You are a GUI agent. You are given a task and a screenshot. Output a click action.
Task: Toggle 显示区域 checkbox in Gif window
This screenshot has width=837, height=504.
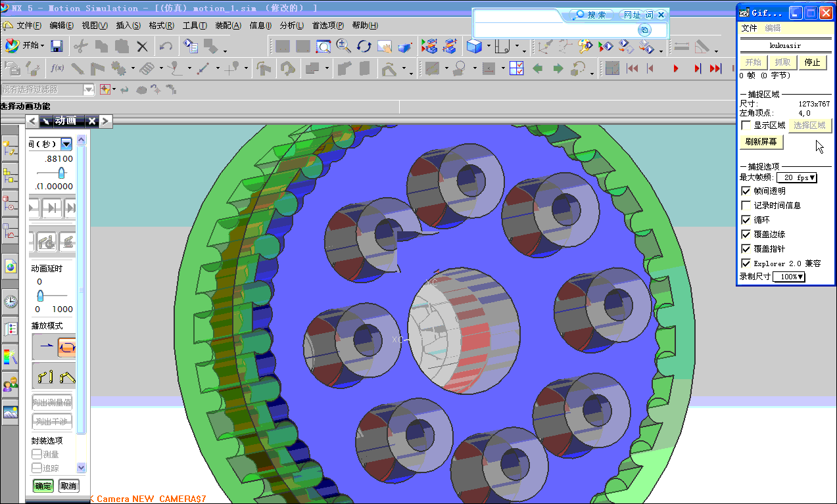(x=746, y=125)
